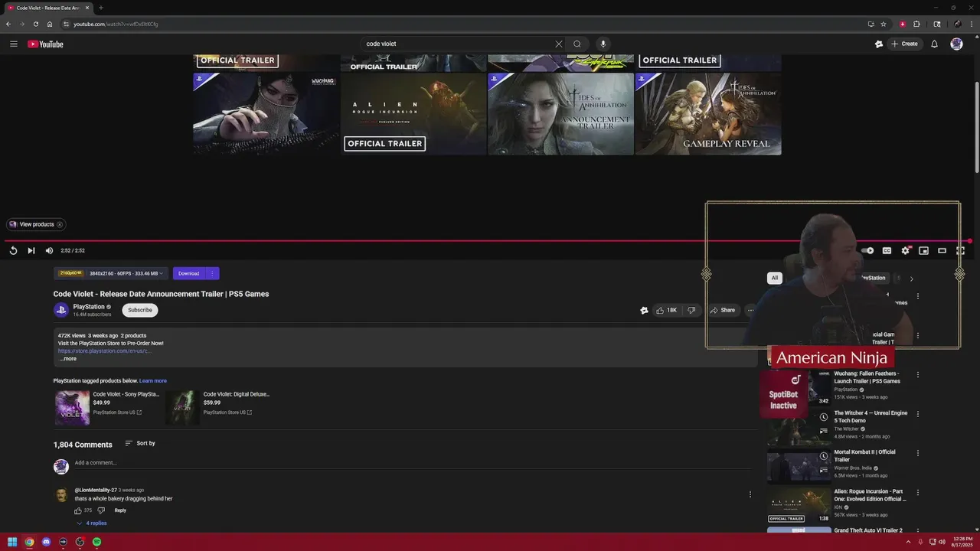This screenshot has height=551, width=980.
Task: Open menu for Mortal Kombat II video
Action: pyautogui.click(x=918, y=453)
